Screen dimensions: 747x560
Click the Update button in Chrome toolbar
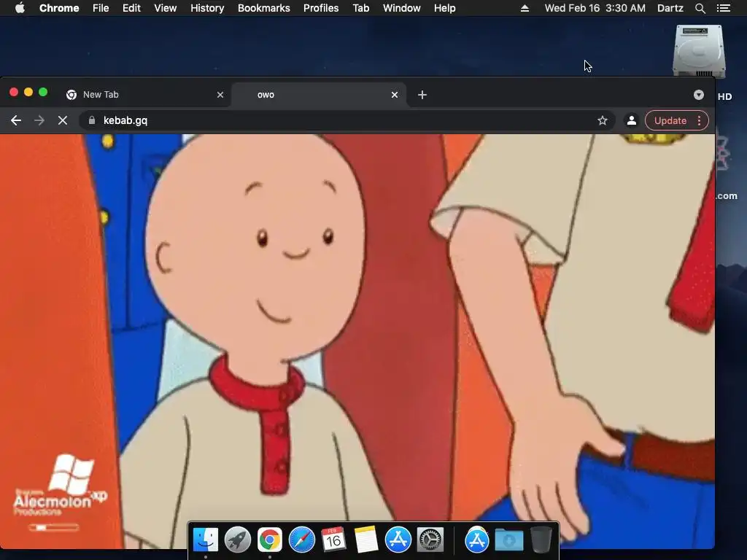pos(670,120)
